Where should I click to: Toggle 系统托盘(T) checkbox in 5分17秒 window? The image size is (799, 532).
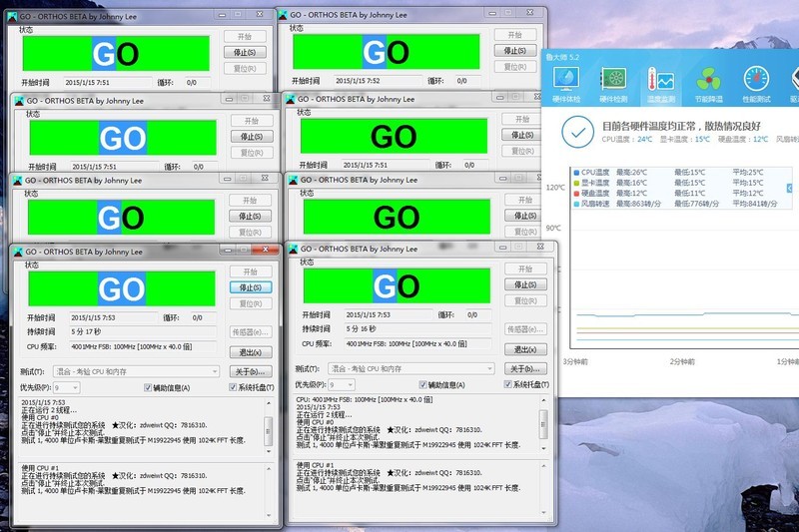(233, 387)
